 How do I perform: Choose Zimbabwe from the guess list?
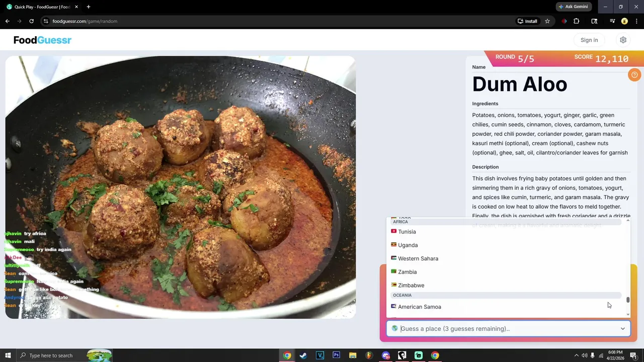[506, 285]
